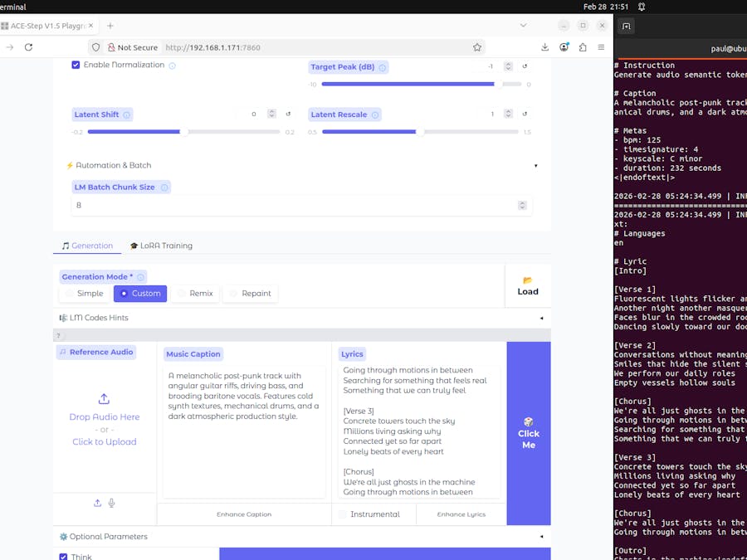747x560 pixels.
Task: Reset the Latent Rescale value
Action: (x=525, y=114)
